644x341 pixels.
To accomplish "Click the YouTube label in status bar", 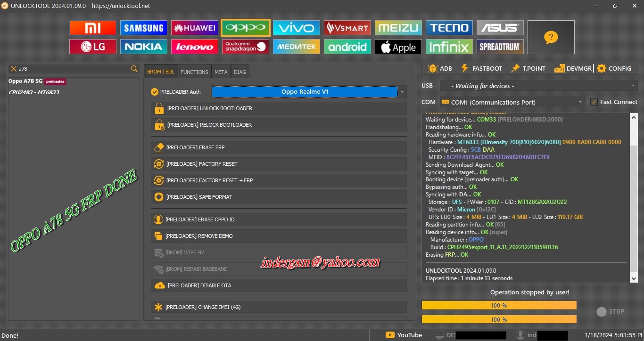I will 410,335.
